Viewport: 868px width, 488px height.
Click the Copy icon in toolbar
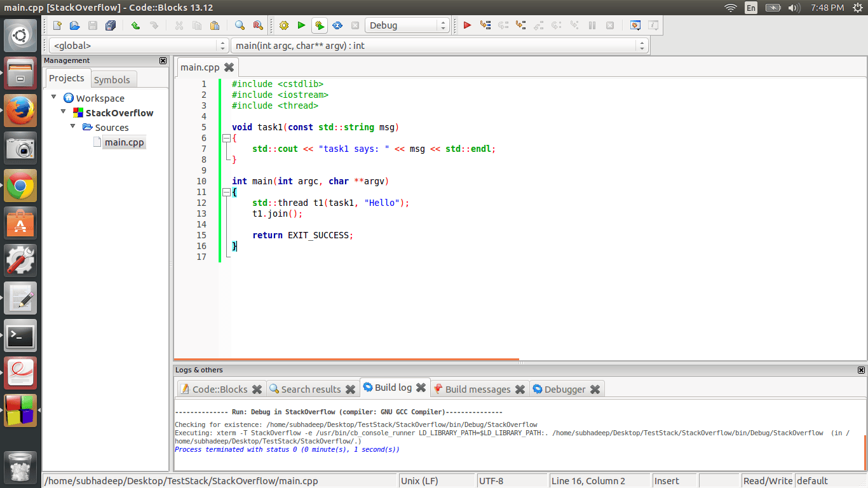click(x=196, y=25)
